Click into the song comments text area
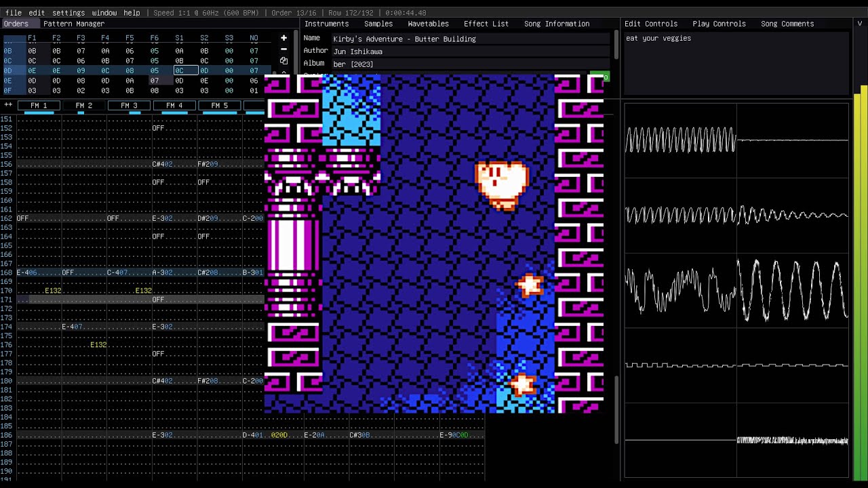 tap(736, 64)
